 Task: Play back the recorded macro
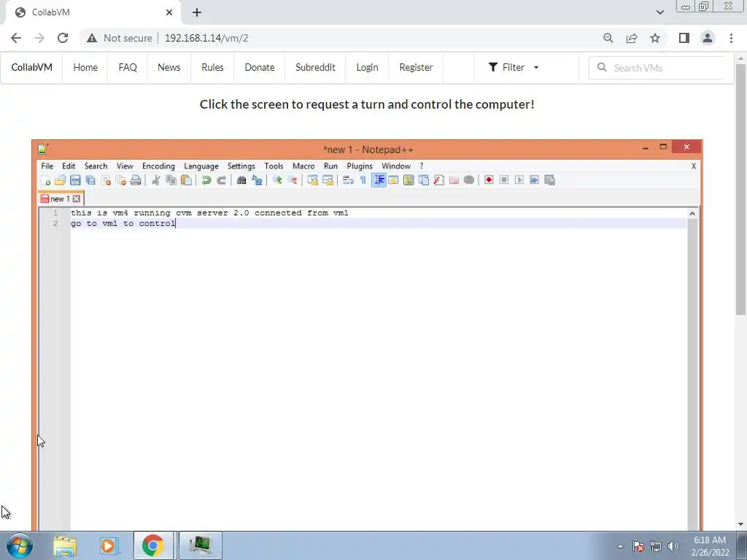point(519,180)
